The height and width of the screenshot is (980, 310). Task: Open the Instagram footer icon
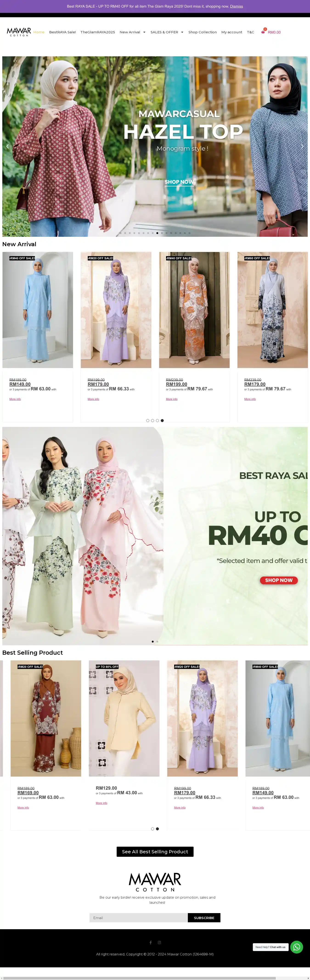(x=159, y=942)
